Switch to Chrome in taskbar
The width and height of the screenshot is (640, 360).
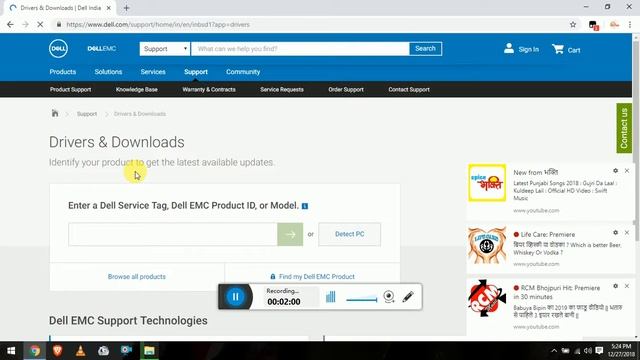click(35, 351)
